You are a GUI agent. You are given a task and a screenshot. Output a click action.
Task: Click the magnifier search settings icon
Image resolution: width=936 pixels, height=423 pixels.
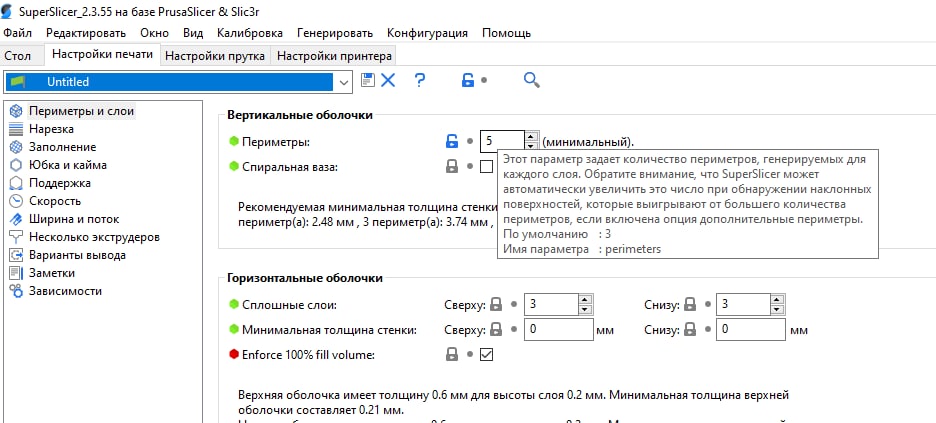pos(531,79)
